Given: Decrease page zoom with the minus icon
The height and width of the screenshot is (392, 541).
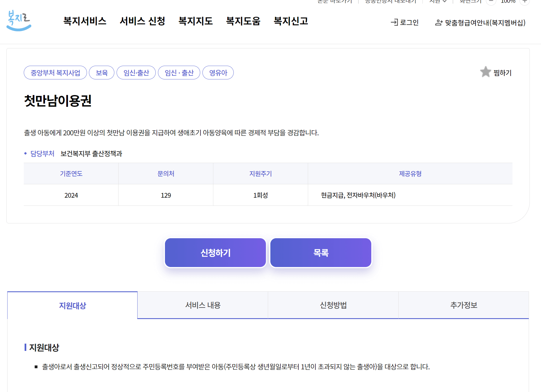Looking at the screenshot, I should (491, 2).
